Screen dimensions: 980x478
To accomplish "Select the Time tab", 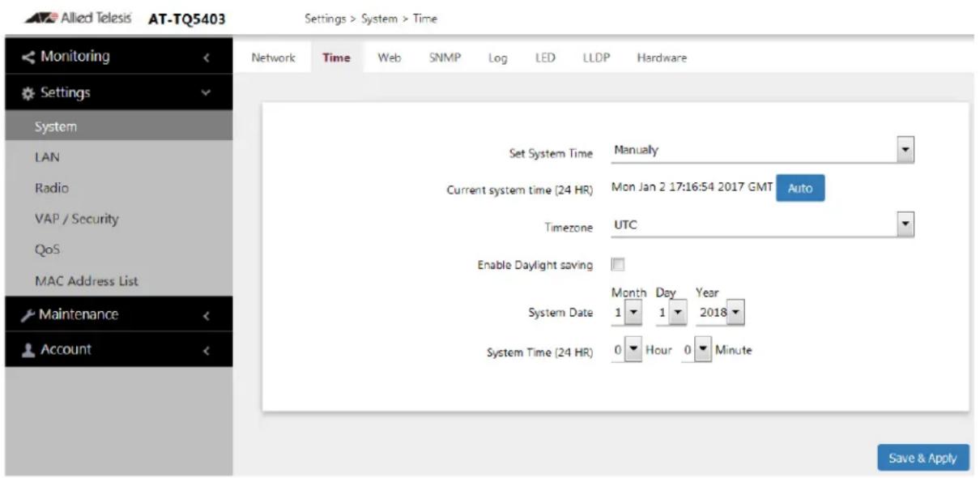I will click(336, 58).
